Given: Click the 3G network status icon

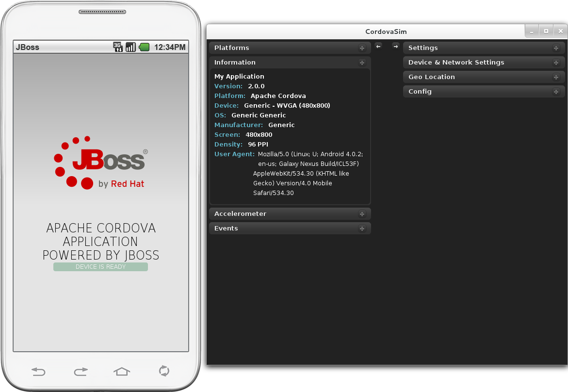Looking at the screenshot, I should click(x=118, y=47).
